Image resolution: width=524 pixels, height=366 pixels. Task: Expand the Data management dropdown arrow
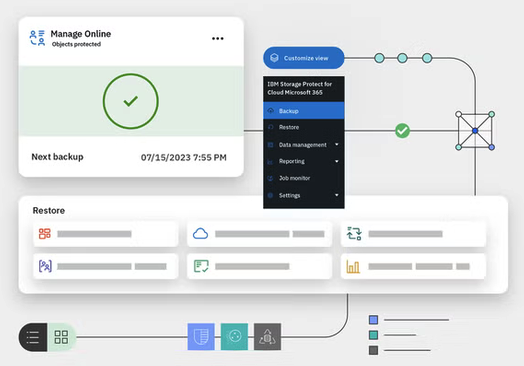[337, 144]
